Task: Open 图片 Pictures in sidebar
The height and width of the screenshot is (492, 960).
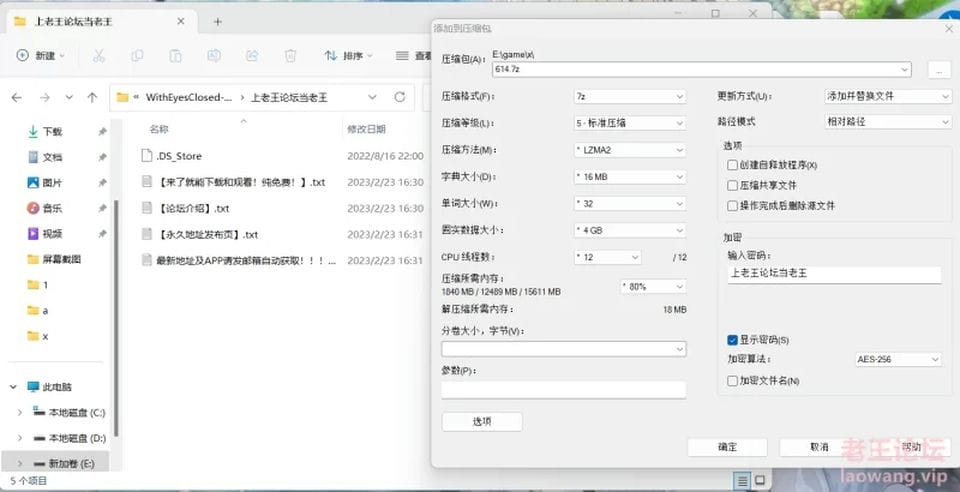Action: (52, 182)
